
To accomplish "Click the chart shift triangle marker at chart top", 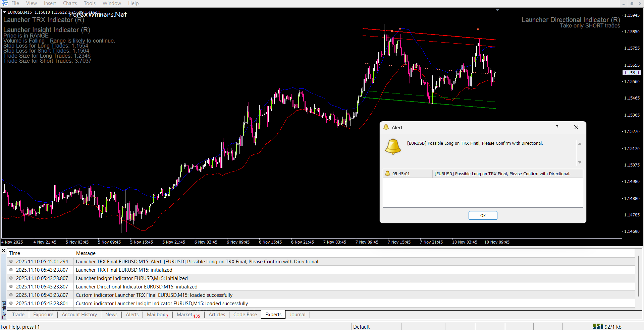I will pyautogui.click(x=497, y=10).
